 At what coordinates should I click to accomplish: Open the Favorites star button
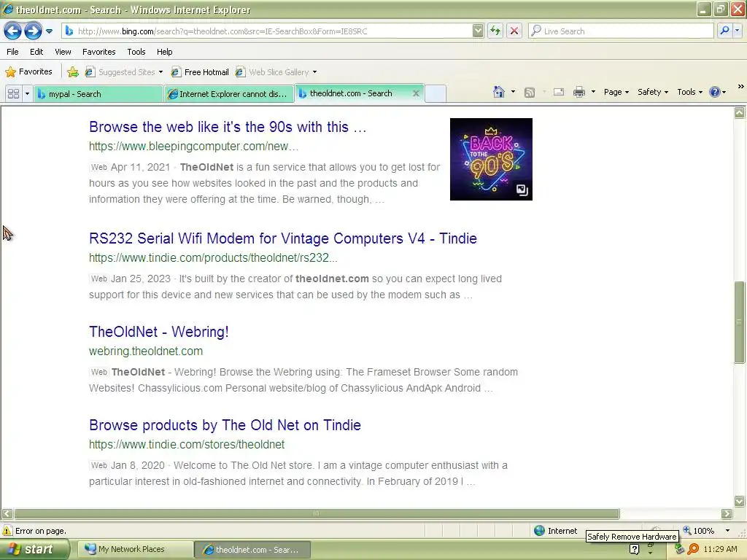(x=28, y=72)
